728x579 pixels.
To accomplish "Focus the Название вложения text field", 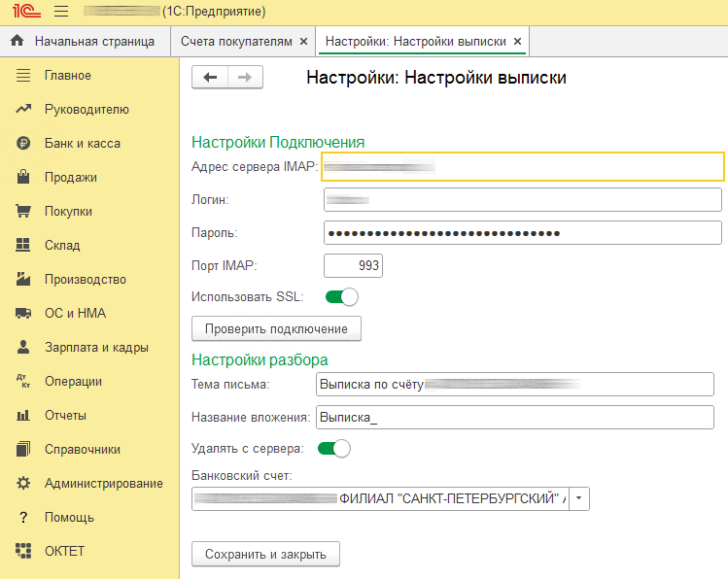I will [515, 417].
